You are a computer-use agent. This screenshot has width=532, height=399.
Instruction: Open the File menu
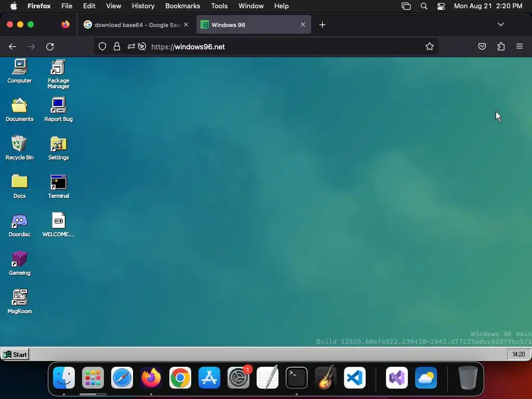[x=67, y=6]
